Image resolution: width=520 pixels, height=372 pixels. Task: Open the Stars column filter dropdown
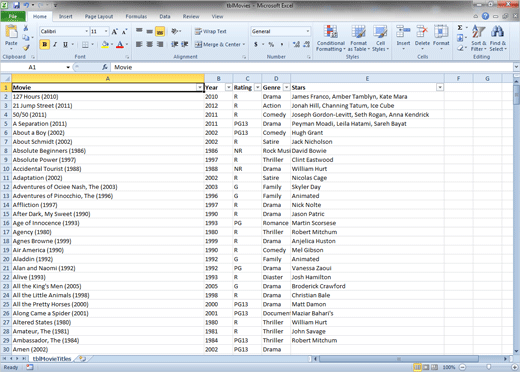pyautogui.click(x=440, y=88)
